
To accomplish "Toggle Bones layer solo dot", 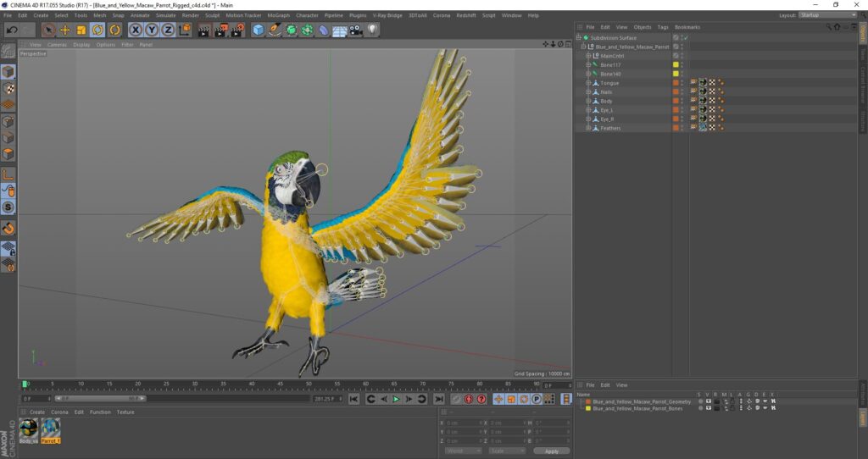I will click(x=700, y=408).
